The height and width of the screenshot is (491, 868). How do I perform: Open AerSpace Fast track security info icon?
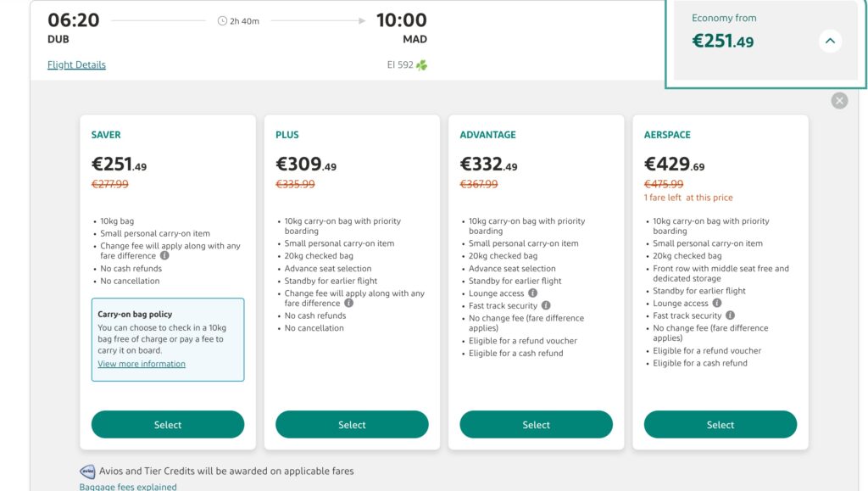pos(730,315)
